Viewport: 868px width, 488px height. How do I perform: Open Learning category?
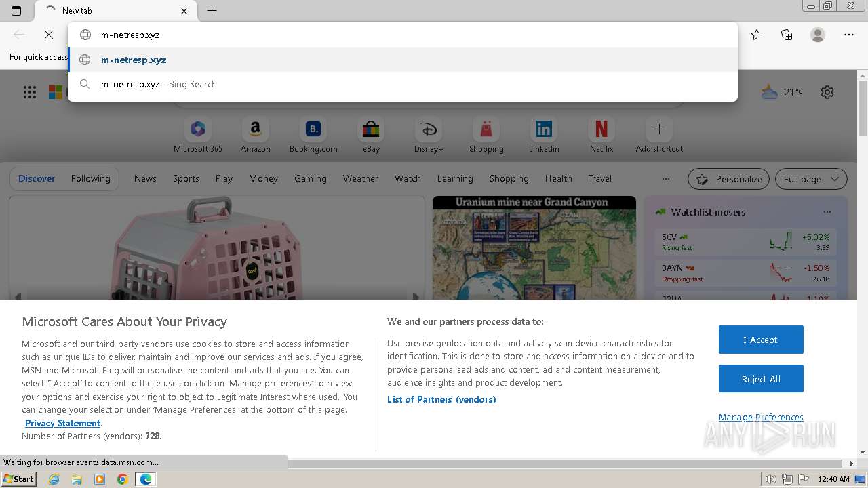coord(455,178)
